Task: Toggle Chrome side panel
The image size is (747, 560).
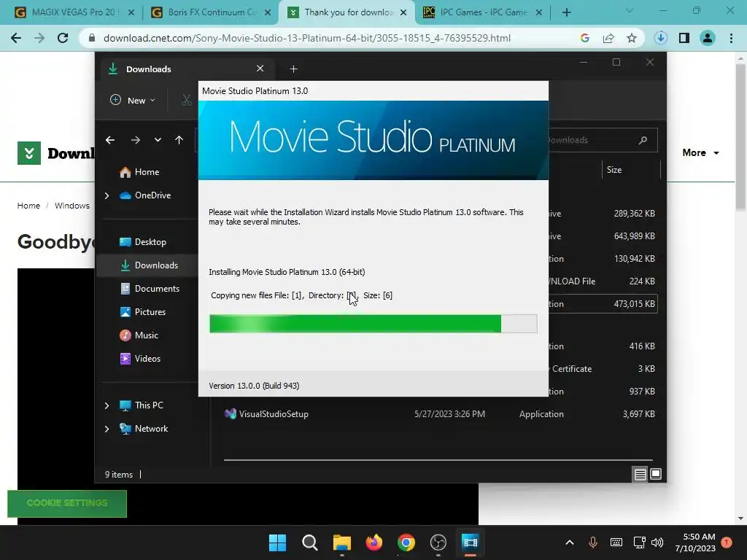Action: click(x=684, y=38)
